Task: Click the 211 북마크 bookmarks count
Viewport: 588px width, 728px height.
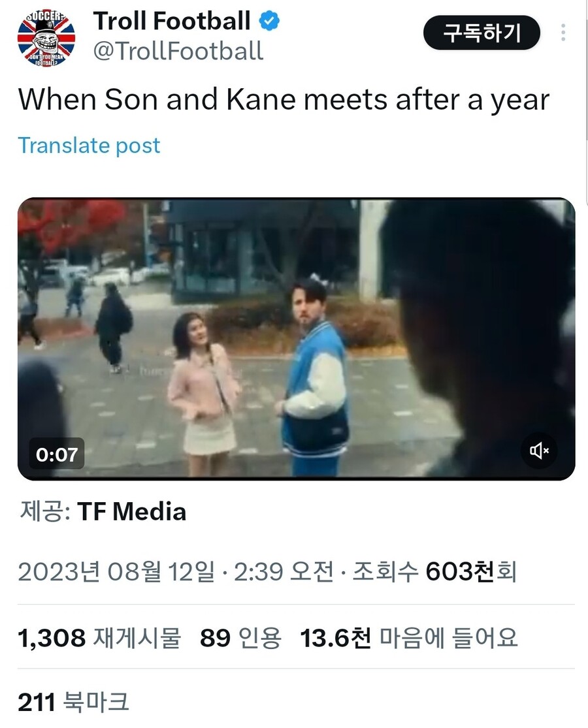Action: point(73,702)
